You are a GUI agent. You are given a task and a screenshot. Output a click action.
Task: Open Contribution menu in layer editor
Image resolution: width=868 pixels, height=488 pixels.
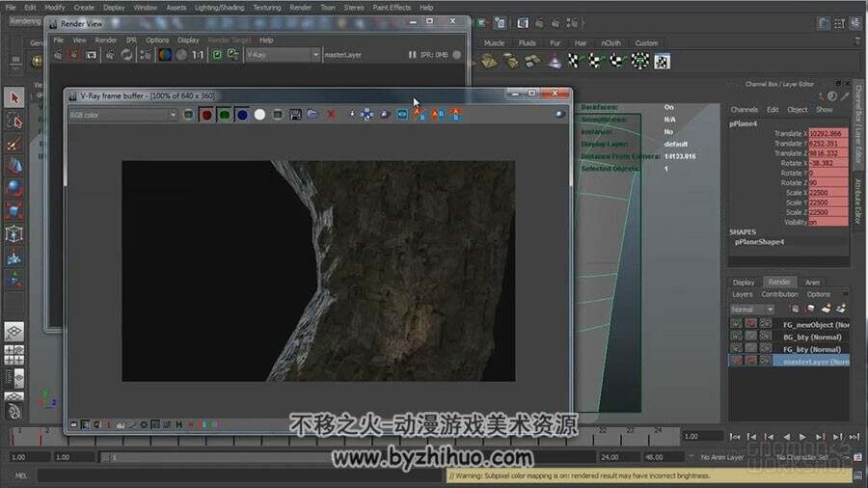(779, 294)
